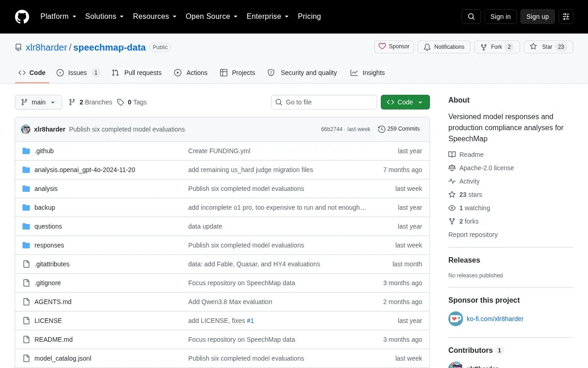Screen dimensions: 588x368
Task: Open issue link #1 in LICENSE commit
Action: pyautogui.click(x=250, y=321)
